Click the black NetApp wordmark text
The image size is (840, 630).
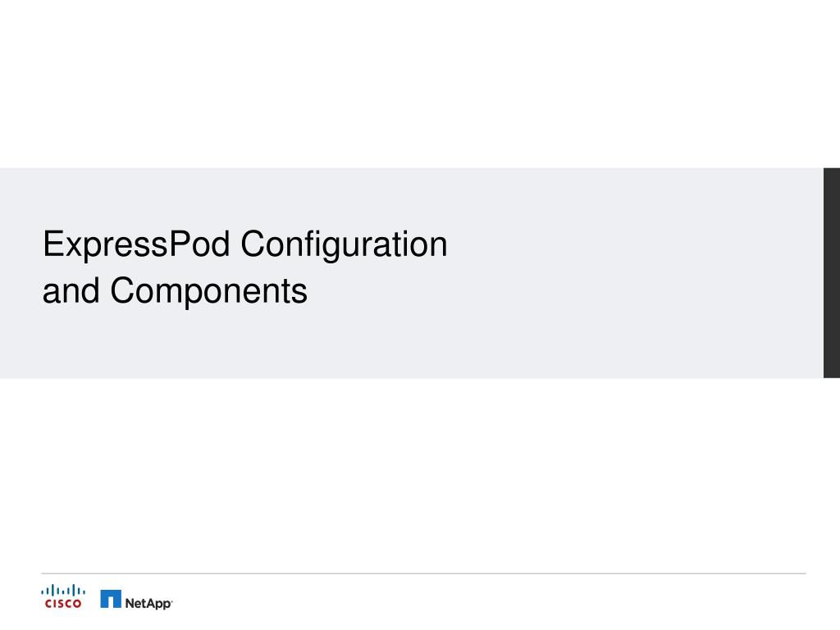147,603
